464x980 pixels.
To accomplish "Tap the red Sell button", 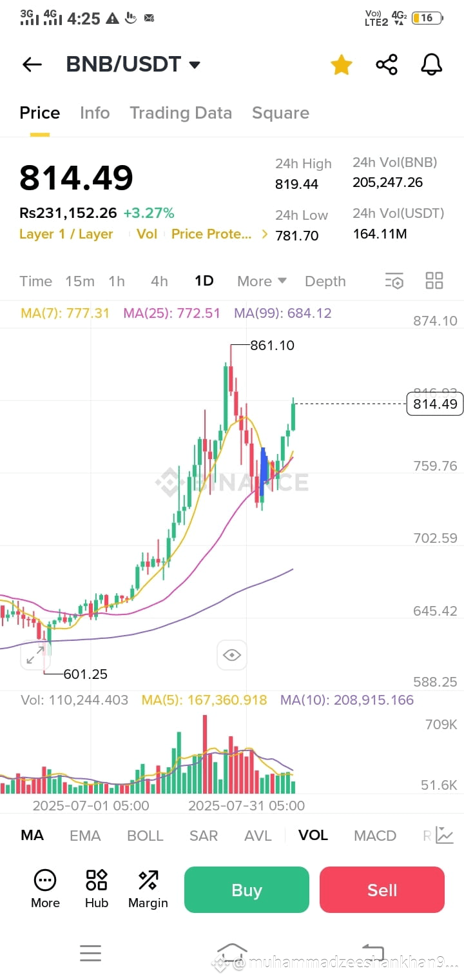I will point(382,890).
